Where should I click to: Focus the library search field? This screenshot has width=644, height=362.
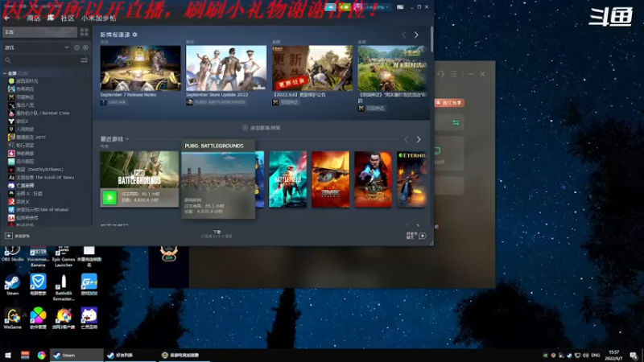click(x=41, y=60)
